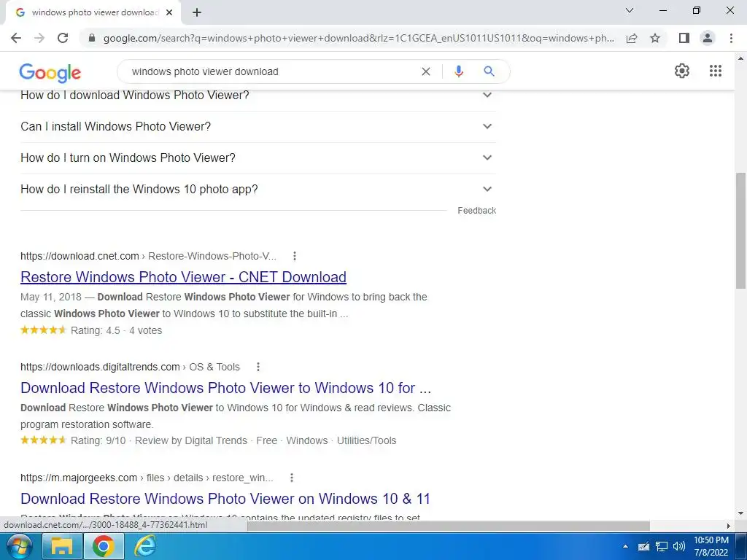
Task: Show hidden system tray icons
Action: pyautogui.click(x=625, y=547)
